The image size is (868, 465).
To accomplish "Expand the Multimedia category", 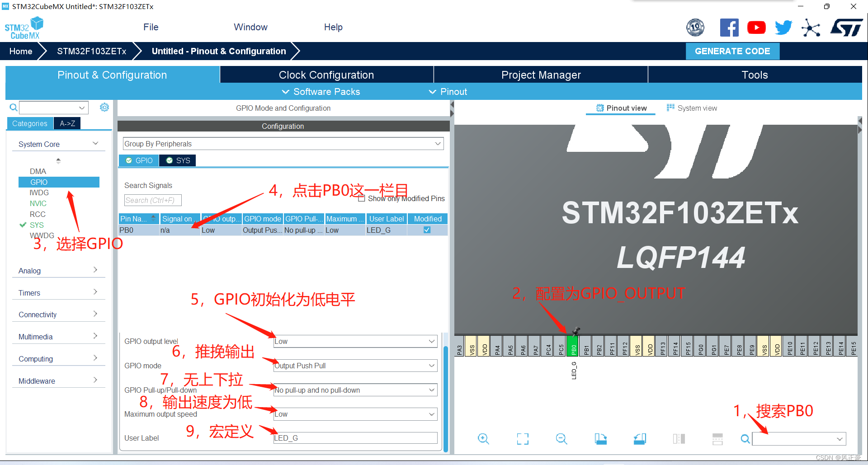I will 58,337.
